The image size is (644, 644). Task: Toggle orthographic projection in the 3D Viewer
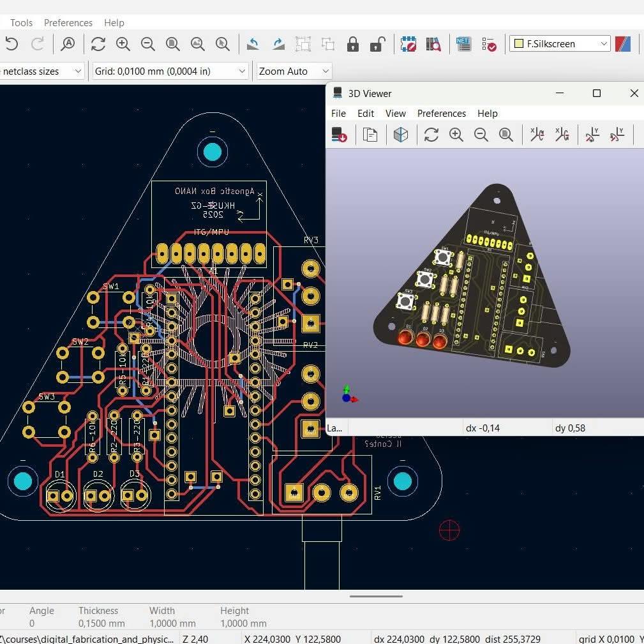coord(401,135)
